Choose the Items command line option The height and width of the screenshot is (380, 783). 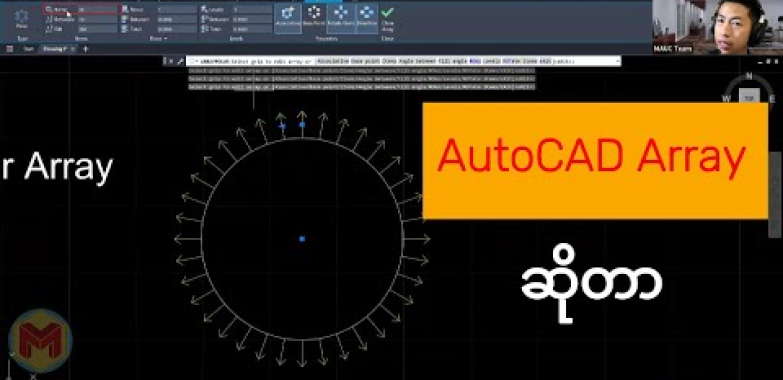tap(390, 61)
